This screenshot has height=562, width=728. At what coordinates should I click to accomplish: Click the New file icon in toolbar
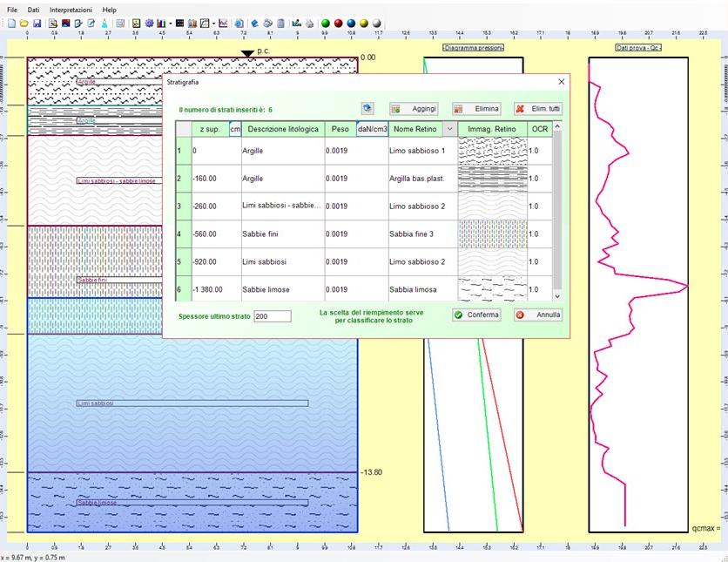pyautogui.click(x=12, y=24)
